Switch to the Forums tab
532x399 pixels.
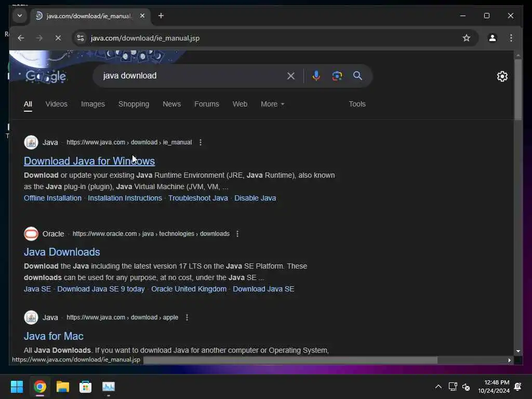point(207,104)
